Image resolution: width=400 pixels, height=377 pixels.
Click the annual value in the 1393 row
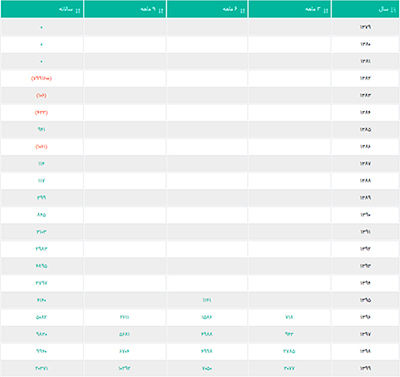(x=41, y=266)
